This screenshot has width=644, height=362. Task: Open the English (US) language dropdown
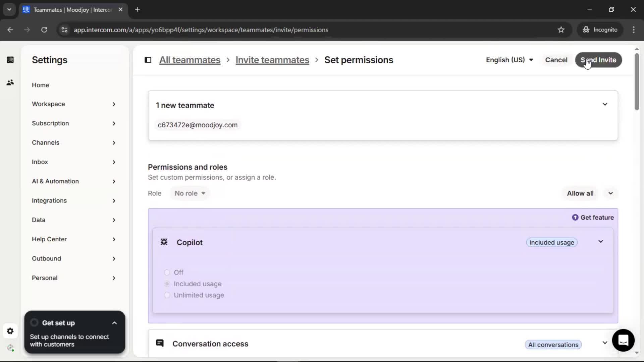[509, 60]
